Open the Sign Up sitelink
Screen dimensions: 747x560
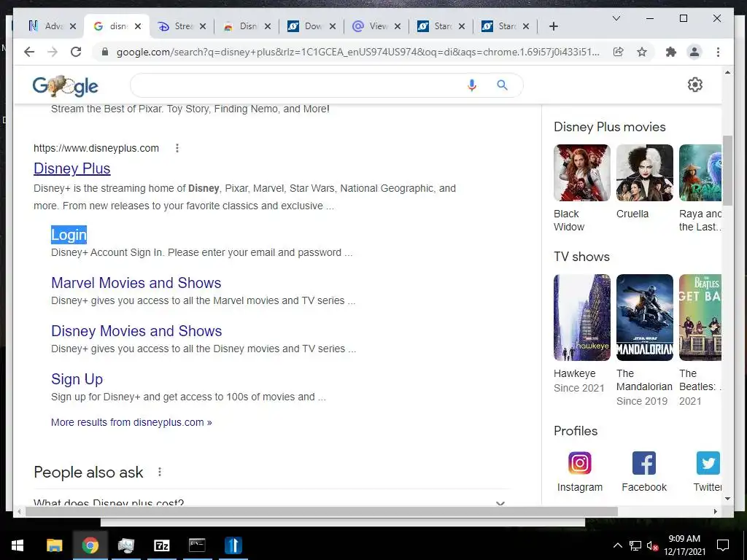tap(77, 379)
